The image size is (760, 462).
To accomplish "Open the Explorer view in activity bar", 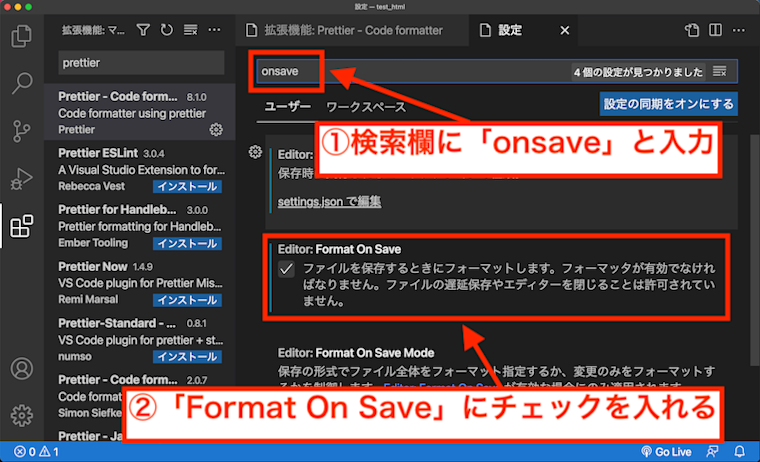I will (21, 36).
